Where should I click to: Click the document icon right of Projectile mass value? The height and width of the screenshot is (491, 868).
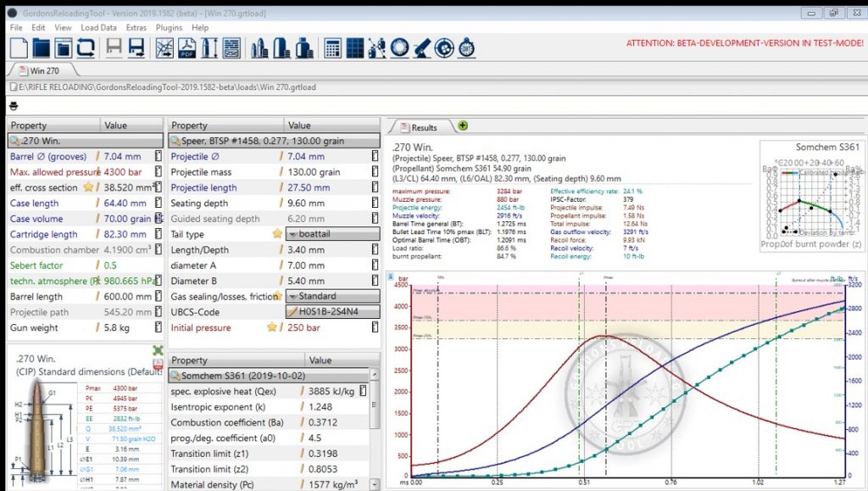click(x=376, y=171)
